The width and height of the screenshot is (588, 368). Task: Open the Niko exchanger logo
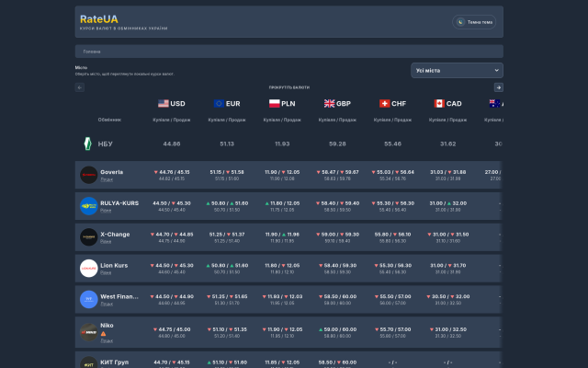(x=89, y=332)
